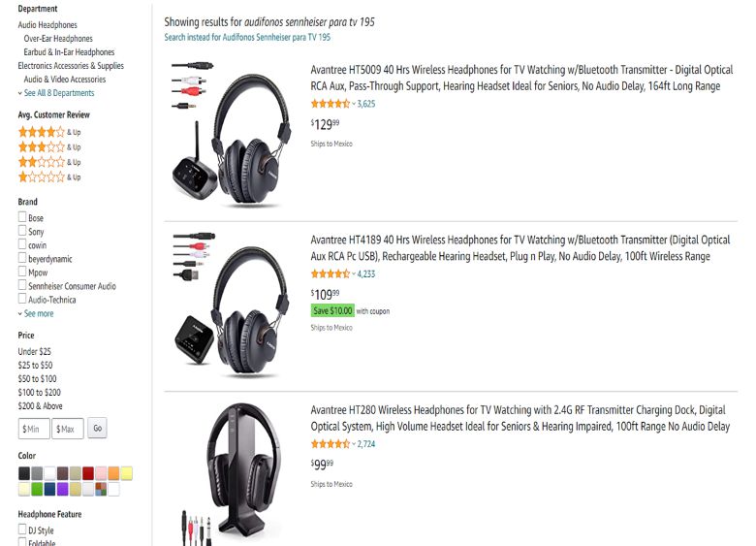Choose the $50 to $100 price range
756x546 pixels.
click(37, 379)
